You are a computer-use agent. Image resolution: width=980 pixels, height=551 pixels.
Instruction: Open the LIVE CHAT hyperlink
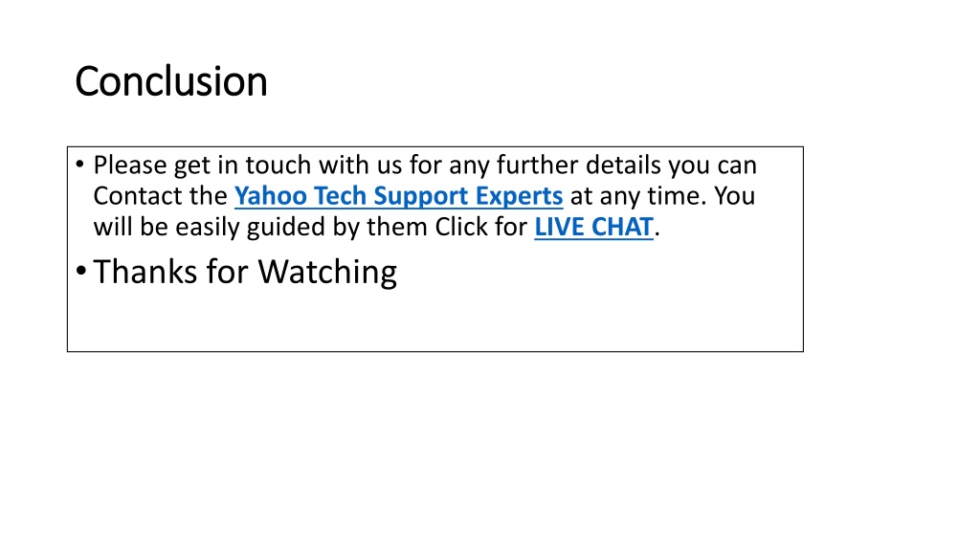(593, 227)
